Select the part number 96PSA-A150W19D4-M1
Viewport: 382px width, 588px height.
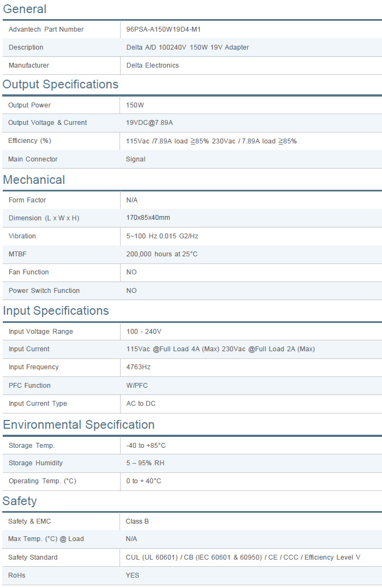point(163,29)
